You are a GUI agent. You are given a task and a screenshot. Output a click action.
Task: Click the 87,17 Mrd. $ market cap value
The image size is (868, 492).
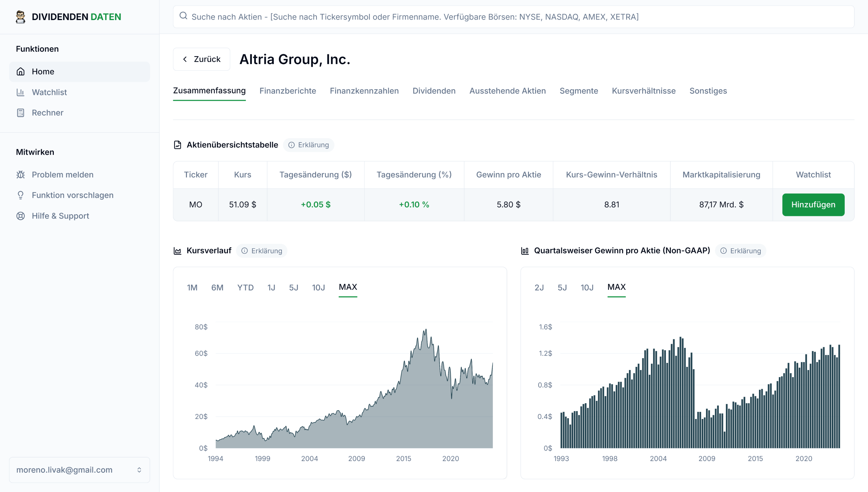(x=721, y=205)
